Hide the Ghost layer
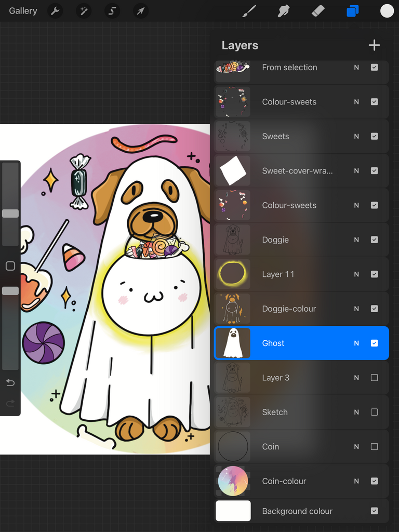The image size is (399, 532). (374, 343)
